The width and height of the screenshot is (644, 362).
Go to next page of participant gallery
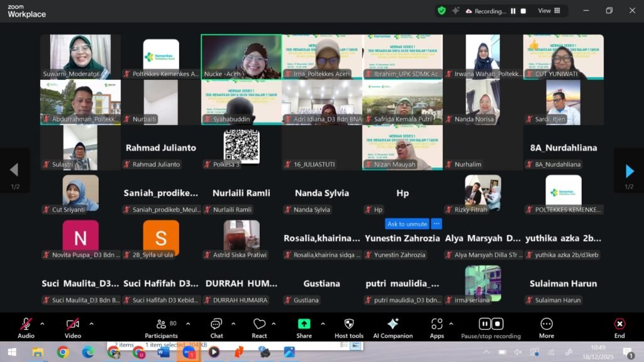coord(629,171)
